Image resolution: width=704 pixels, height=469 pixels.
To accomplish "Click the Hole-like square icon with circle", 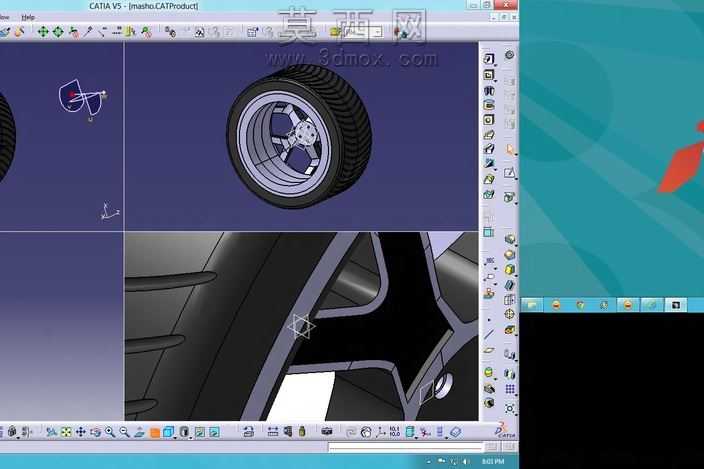I will [489, 119].
